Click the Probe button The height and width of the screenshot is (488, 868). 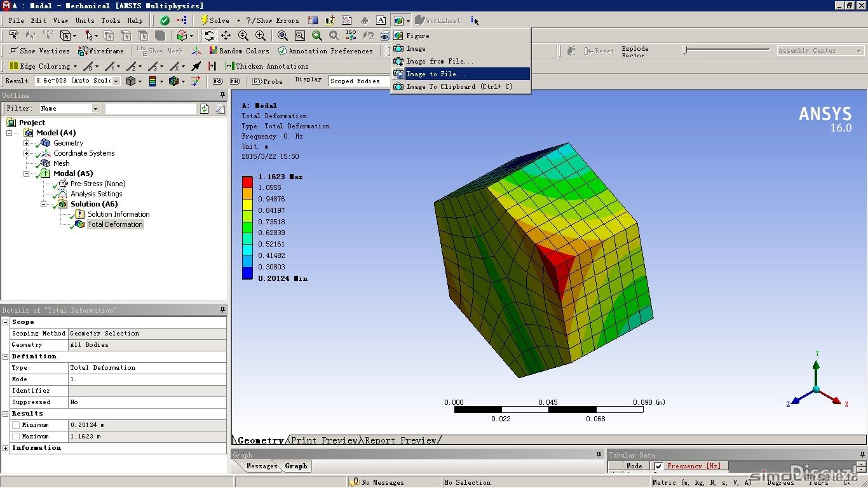[x=268, y=81]
